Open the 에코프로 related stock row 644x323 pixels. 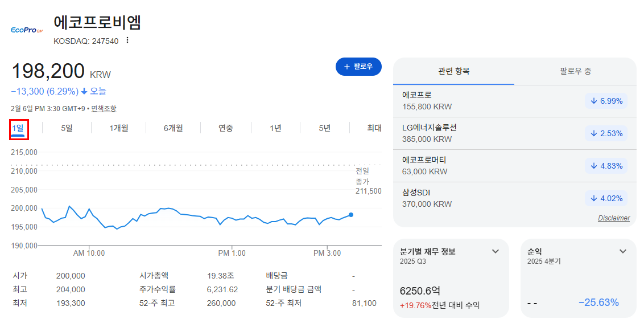pyautogui.click(x=515, y=101)
